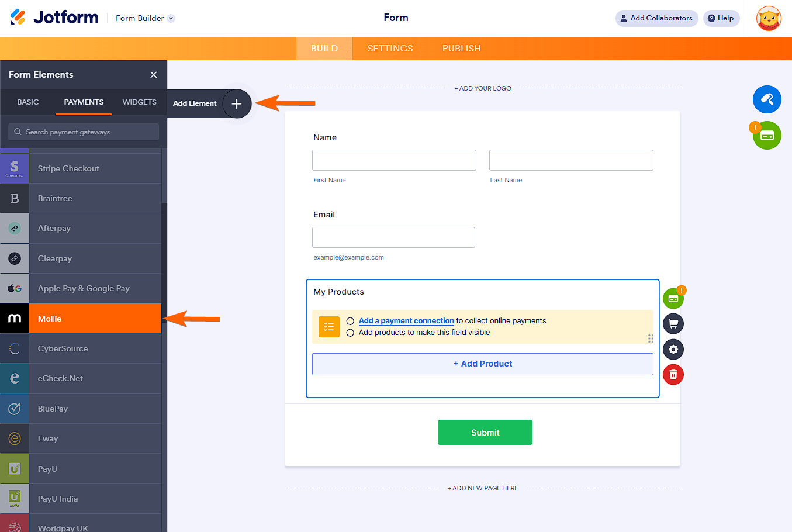
Task: Select the Add products checklist circle
Action: point(350,333)
